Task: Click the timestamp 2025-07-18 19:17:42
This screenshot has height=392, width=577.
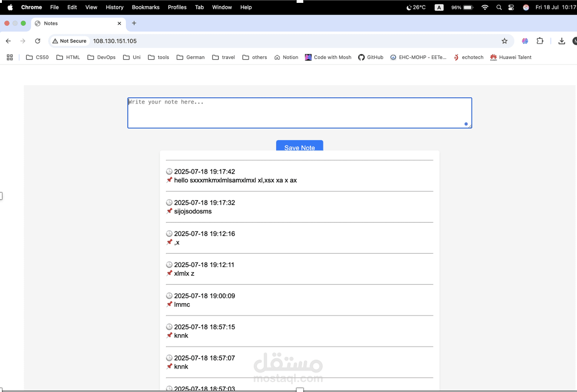Action: tap(205, 172)
